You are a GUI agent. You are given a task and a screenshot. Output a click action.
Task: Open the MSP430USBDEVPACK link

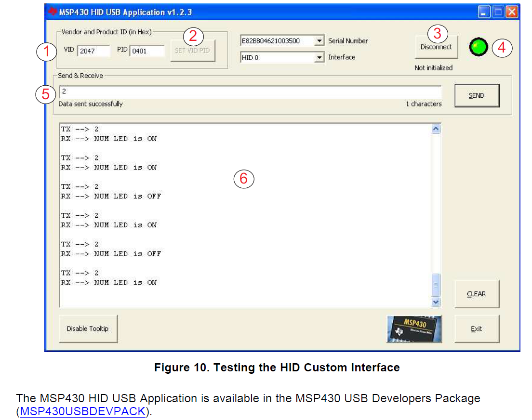[x=82, y=411]
